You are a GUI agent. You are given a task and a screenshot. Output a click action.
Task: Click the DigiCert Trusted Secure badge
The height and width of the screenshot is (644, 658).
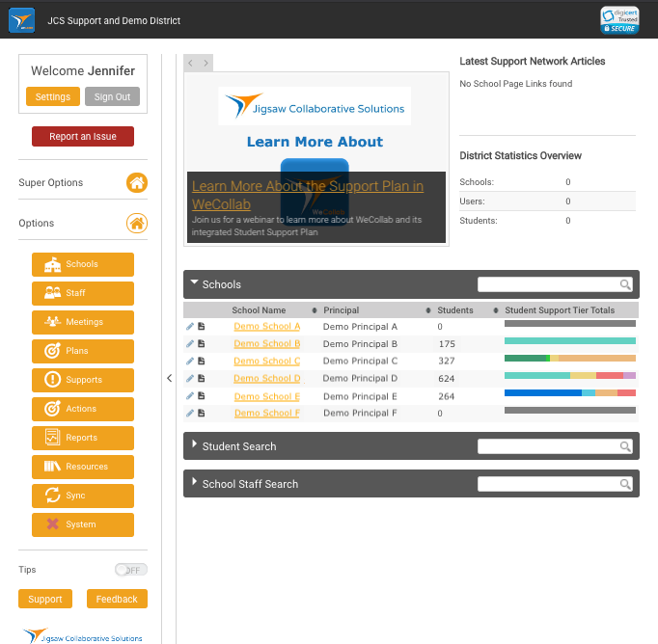pos(619,20)
